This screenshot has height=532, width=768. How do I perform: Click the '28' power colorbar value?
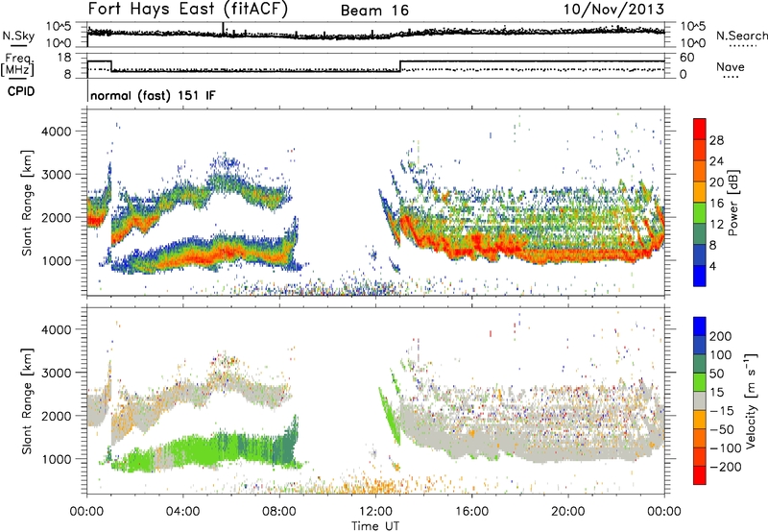716,140
